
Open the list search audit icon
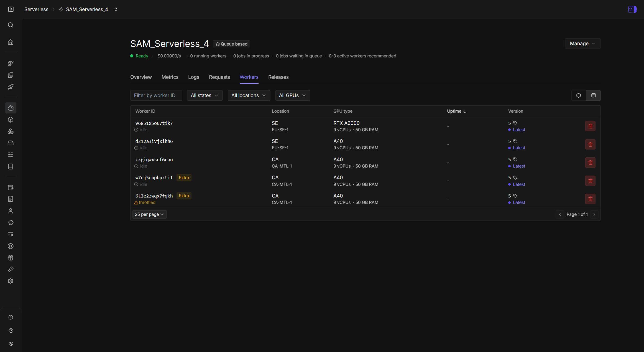pos(11,234)
